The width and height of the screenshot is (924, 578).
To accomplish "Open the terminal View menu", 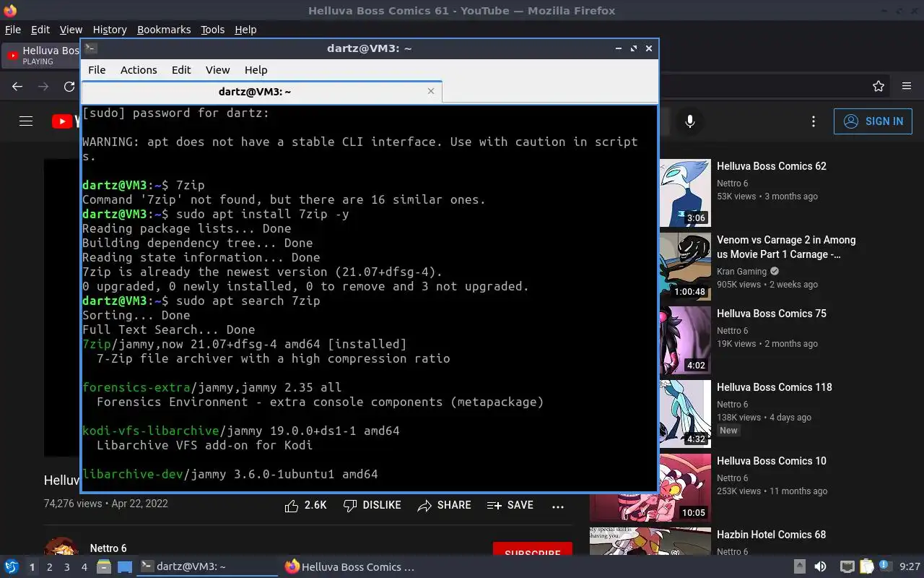I will coord(217,70).
